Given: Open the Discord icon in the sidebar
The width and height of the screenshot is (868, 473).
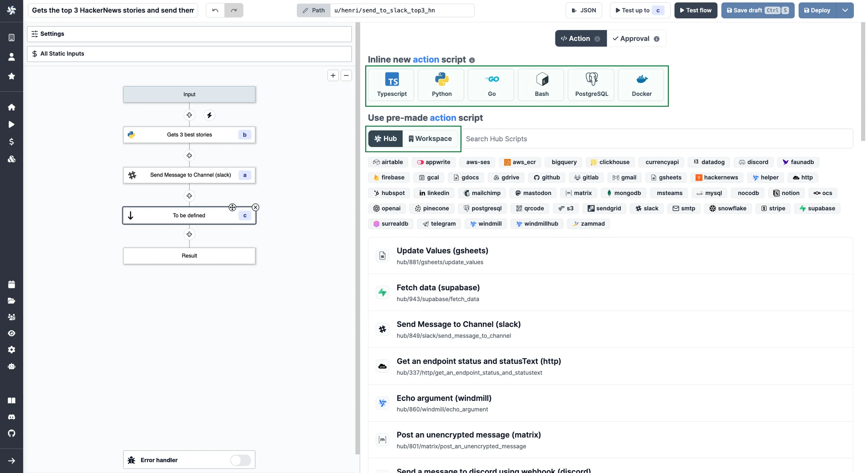Looking at the screenshot, I should pyautogui.click(x=11, y=417).
